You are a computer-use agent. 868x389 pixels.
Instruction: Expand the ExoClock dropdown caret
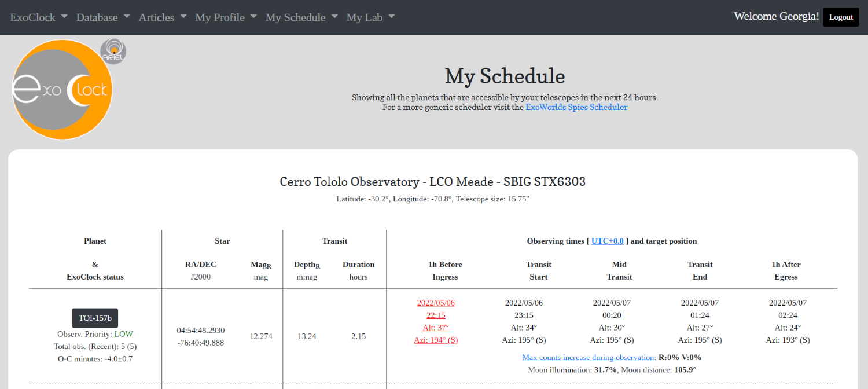pyautogui.click(x=64, y=17)
